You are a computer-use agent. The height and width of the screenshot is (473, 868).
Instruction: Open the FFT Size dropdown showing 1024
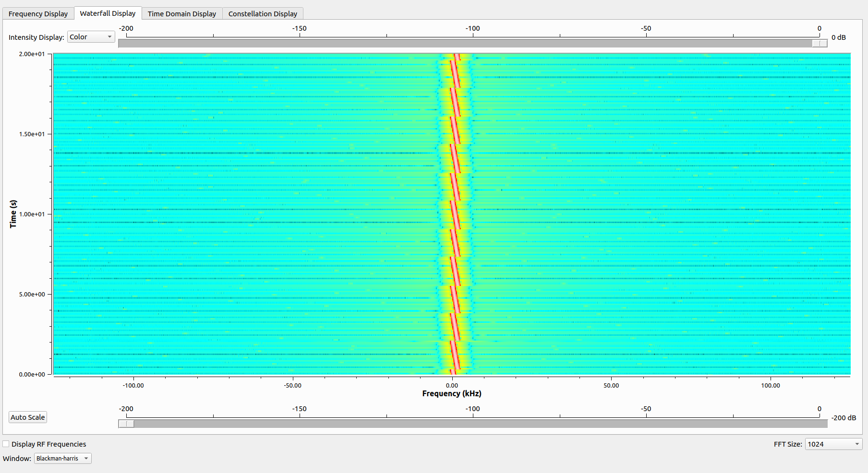pos(833,444)
